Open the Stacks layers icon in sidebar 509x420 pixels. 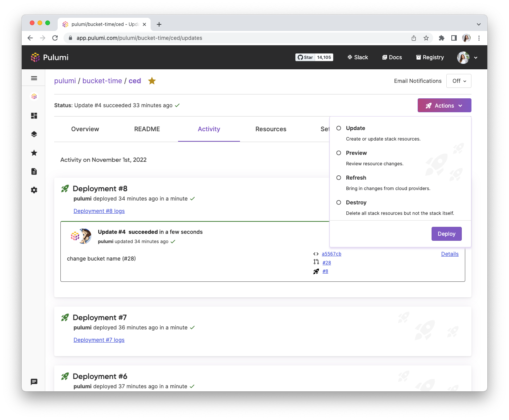34,134
